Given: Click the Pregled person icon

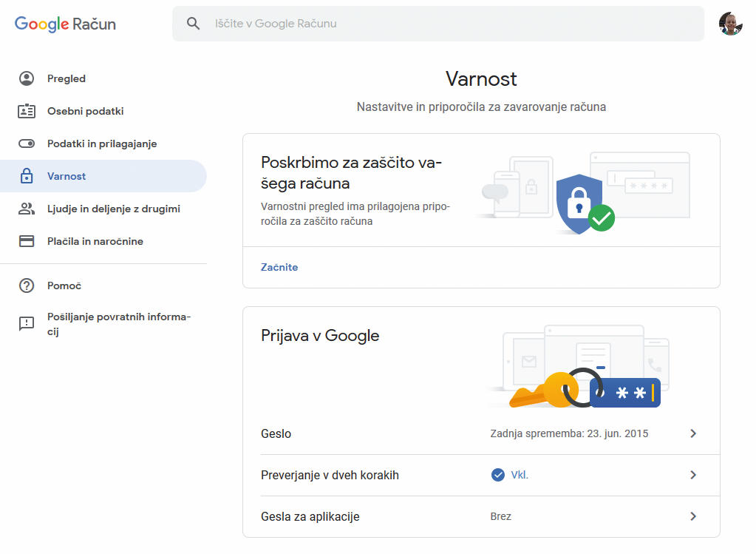Looking at the screenshot, I should click(27, 78).
